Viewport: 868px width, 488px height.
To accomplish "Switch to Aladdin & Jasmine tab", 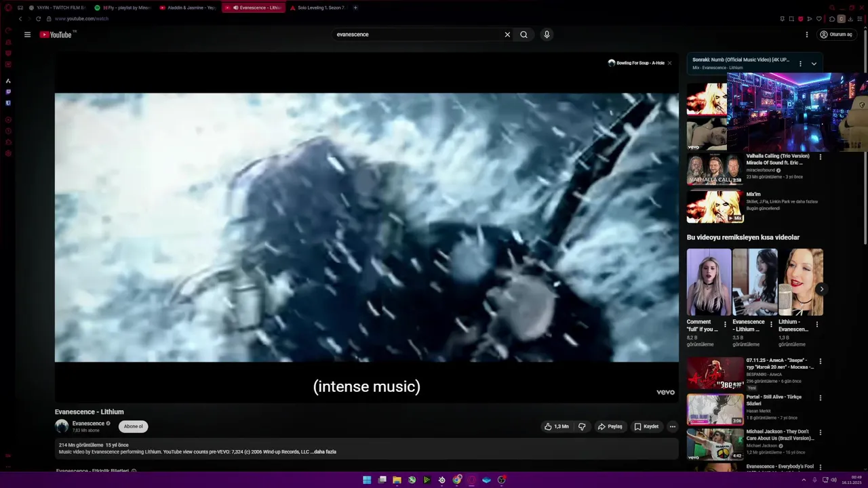I will pos(188,7).
